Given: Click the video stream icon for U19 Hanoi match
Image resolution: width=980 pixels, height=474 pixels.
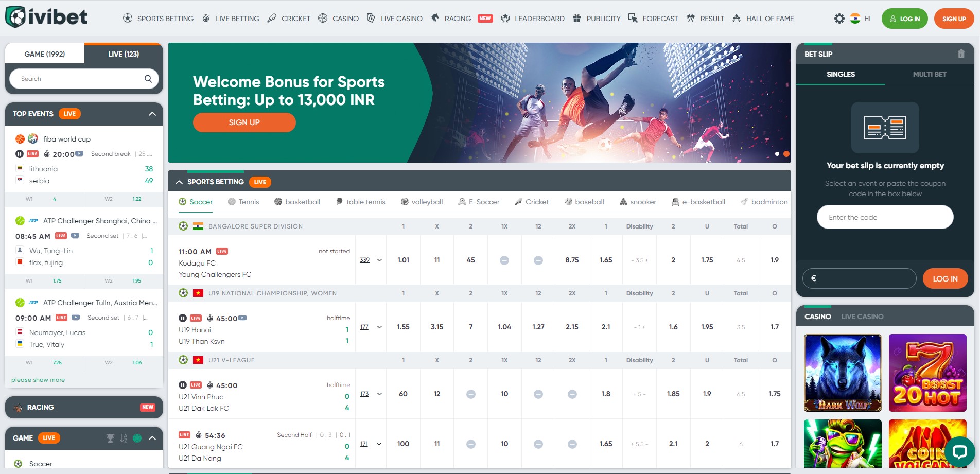Looking at the screenshot, I should [242, 318].
